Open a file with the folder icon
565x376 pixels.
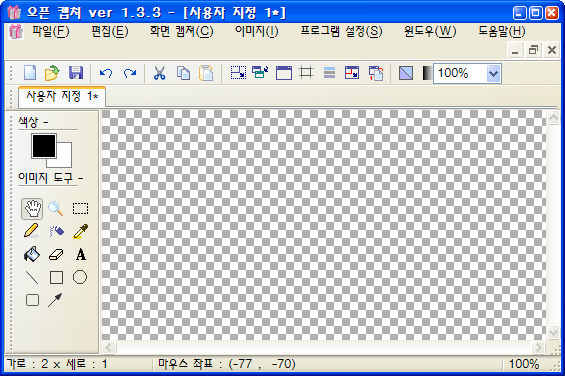tap(52, 73)
